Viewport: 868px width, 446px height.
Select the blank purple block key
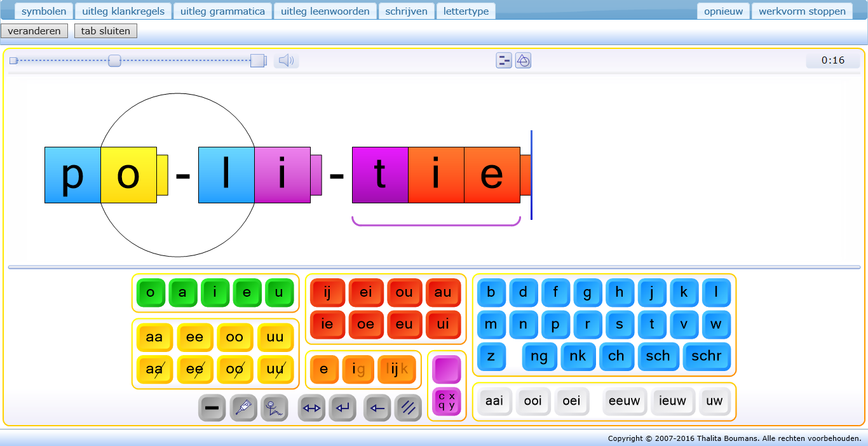pos(446,368)
